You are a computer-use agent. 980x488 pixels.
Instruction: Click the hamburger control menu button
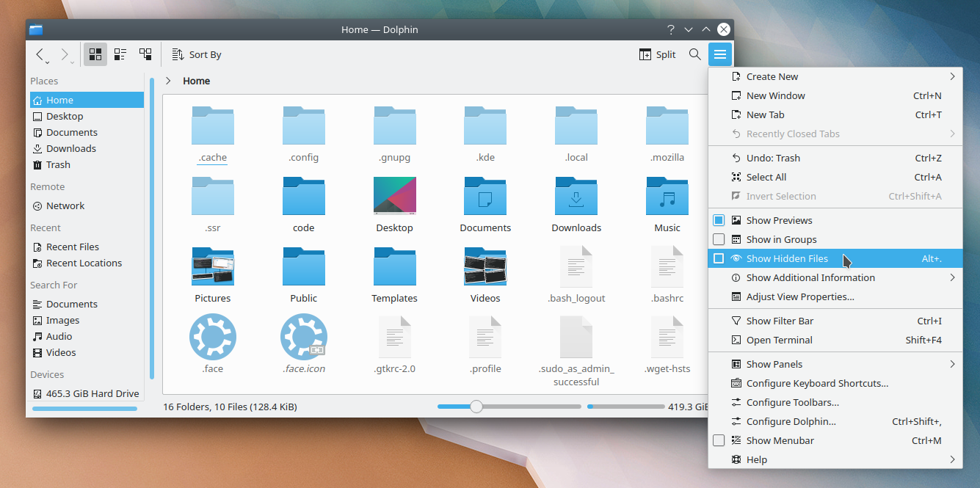click(x=720, y=54)
